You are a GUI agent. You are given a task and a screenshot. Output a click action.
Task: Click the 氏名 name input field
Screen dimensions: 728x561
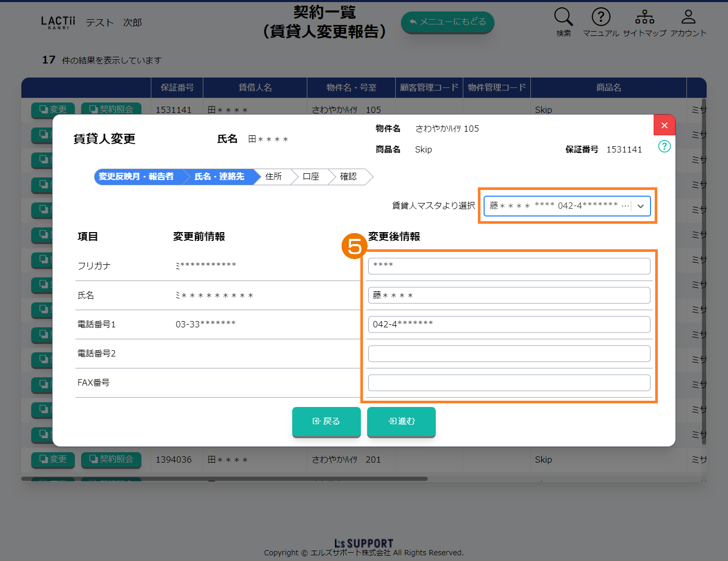tap(509, 295)
